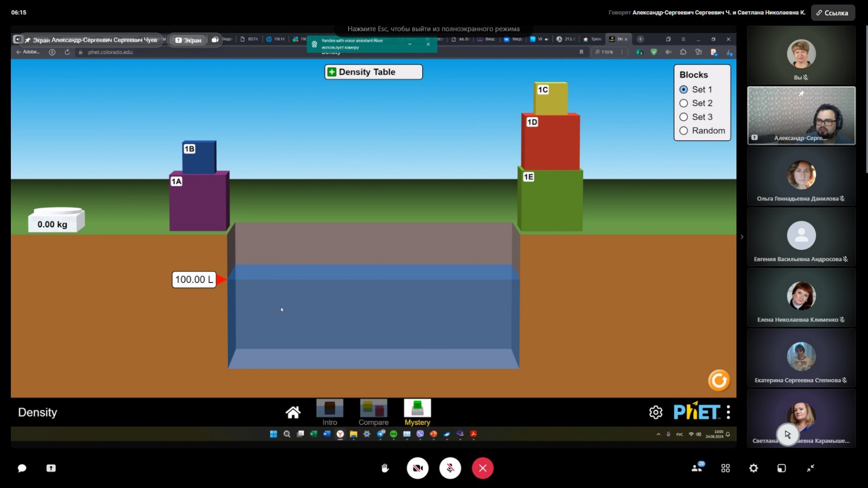Open the call chat bubble icon

(x=22, y=468)
